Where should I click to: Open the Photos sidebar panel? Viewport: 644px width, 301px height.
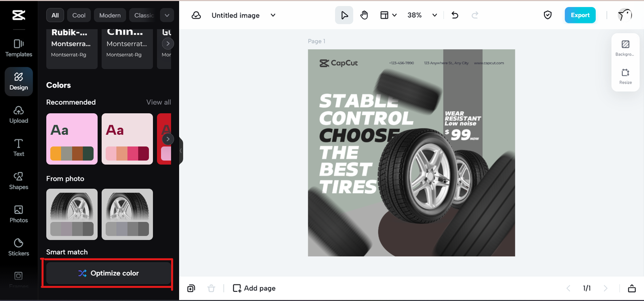point(19,214)
